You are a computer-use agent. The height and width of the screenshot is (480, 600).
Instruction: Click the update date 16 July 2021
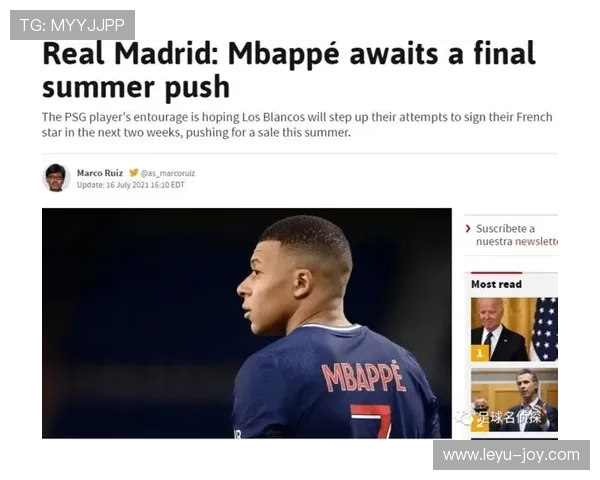(x=130, y=185)
